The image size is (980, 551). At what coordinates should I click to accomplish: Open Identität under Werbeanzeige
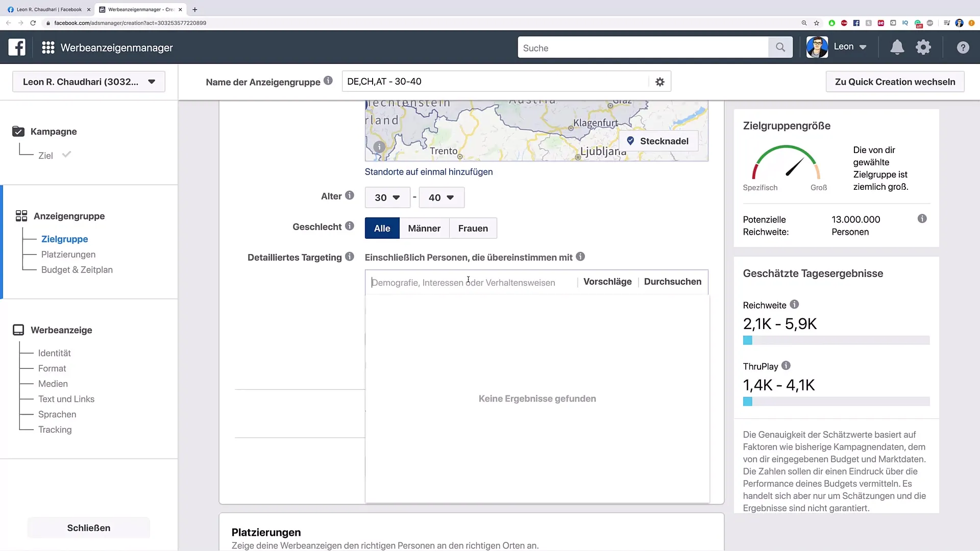coord(54,353)
